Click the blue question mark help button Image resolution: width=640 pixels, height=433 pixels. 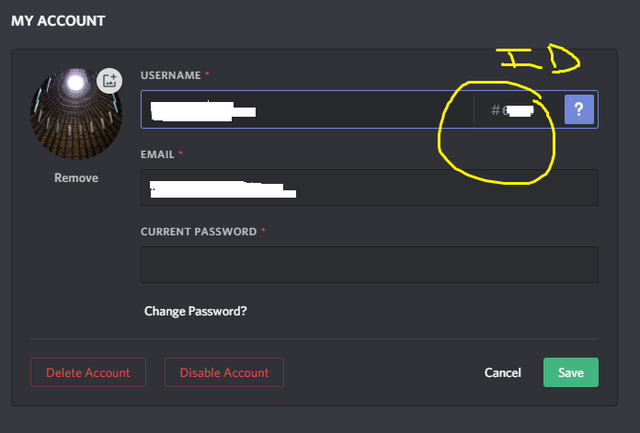579,109
